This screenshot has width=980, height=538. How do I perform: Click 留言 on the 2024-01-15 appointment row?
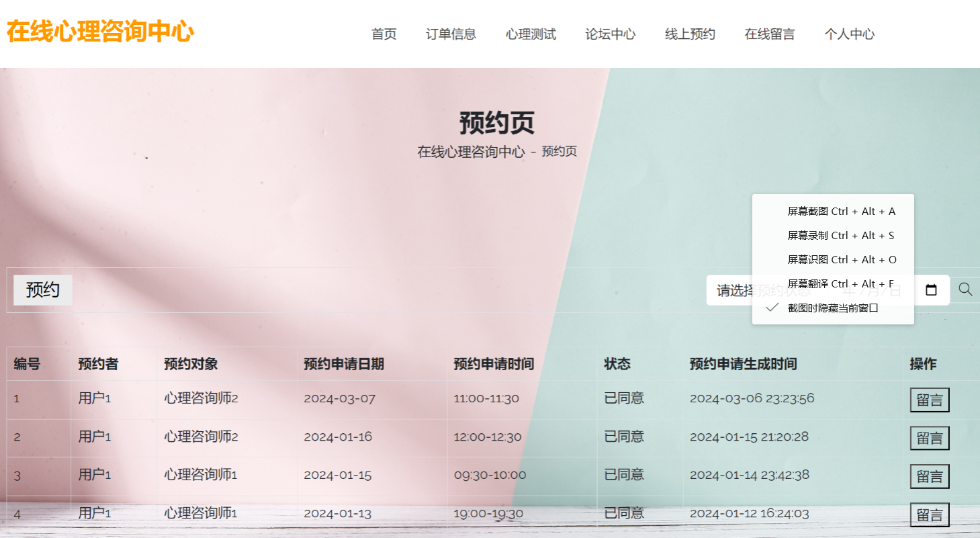click(x=930, y=476)
